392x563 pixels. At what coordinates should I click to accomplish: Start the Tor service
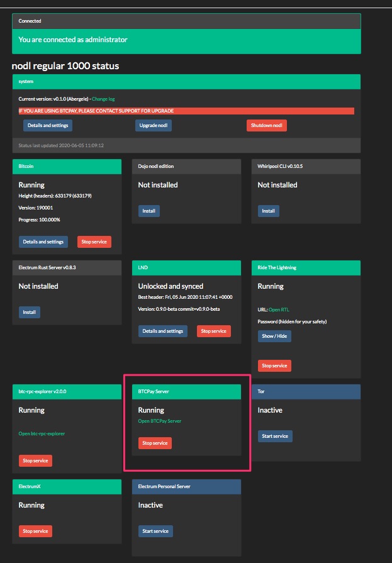click(x=275, y=436)
